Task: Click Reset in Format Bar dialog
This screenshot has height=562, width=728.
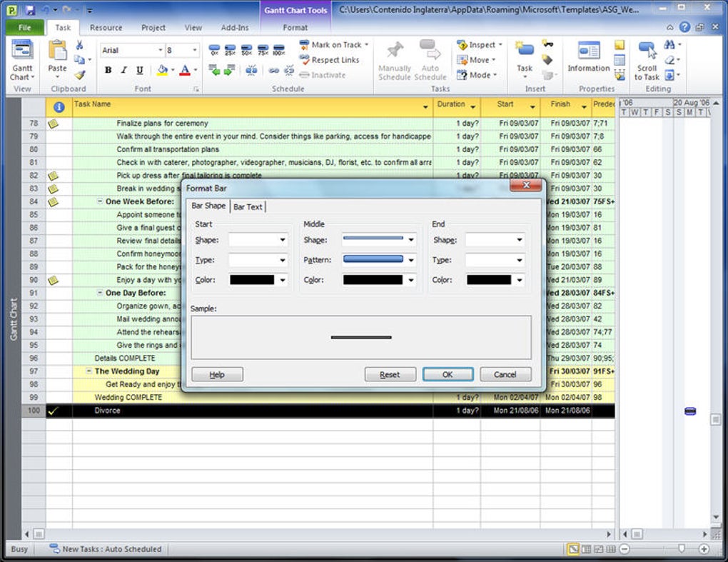Action: 390,374
